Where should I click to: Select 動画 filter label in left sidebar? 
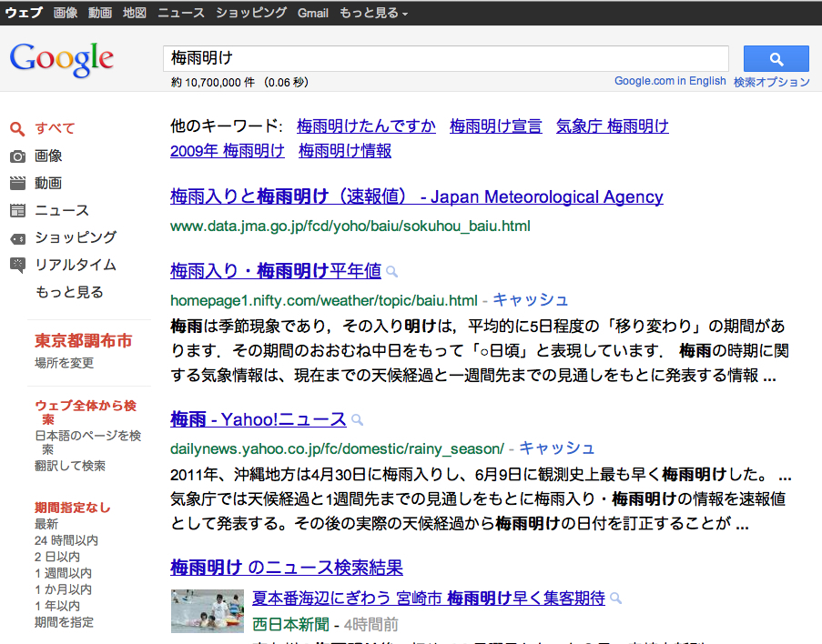click(48, 183)
